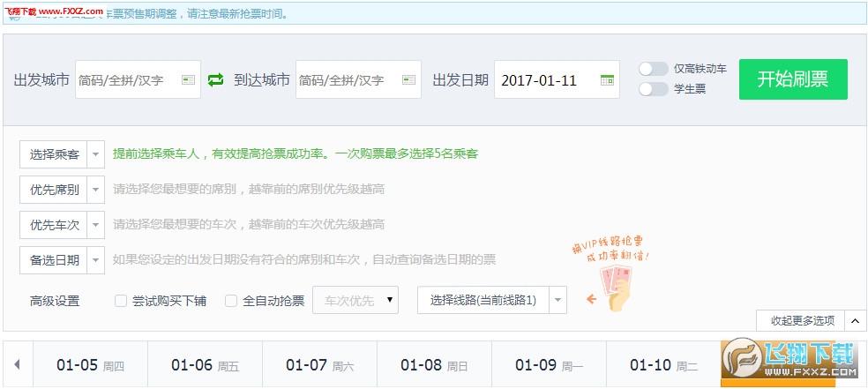Click the station list icon in 出发城市 field
Image resolution: width=868 pixels, height=389 pixels.
(x=188, y=80)
